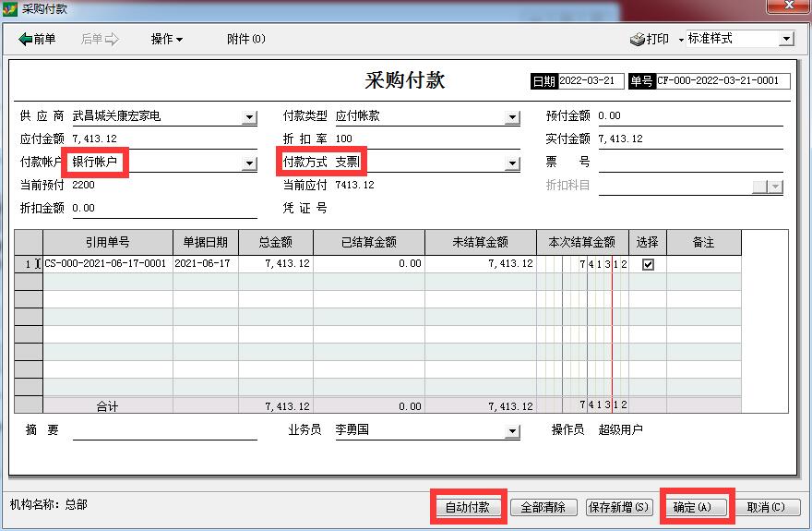Click the 选择 column header
Screen dimensions: 812x531
pyautogui.click(x=648, y=243)
